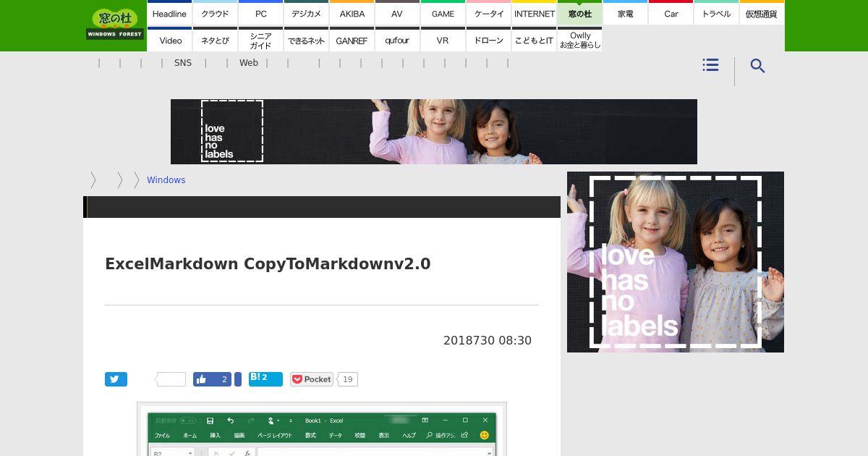Open the 仮想通貨 tab
Image resolution: width=868 pixels, height=456 pixels.
tap(762, 13)
